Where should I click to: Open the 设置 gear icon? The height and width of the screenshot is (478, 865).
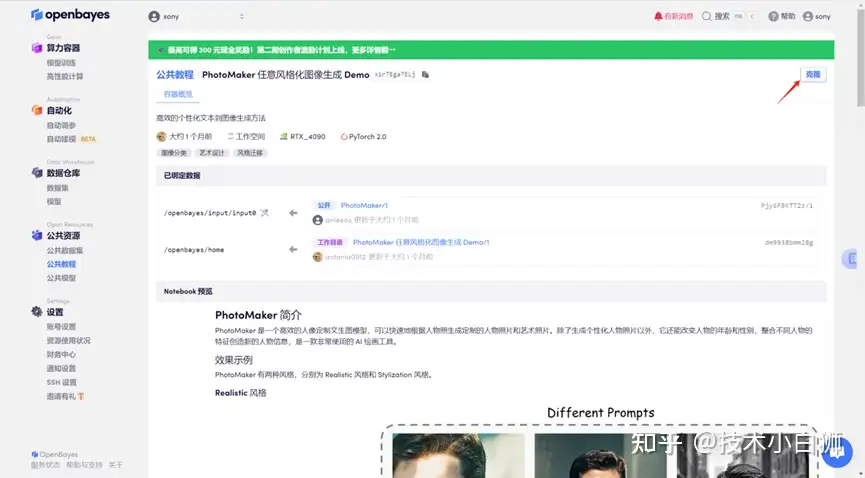(x=36, y=312)
